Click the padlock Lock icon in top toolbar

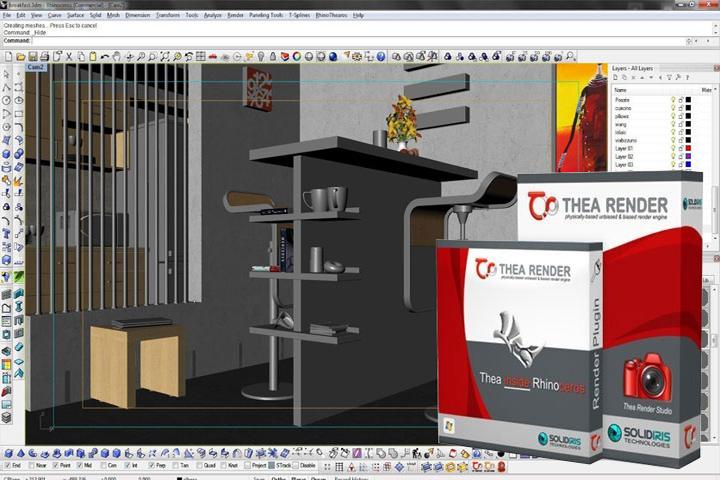click(x=273, y=56)
